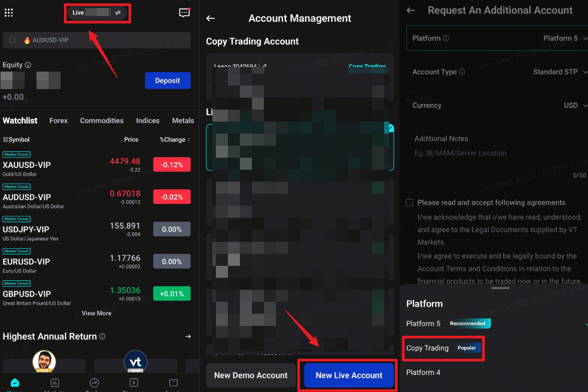The height and width of the screenshot is (392, 588).
Task: Switch to the Indices tab
Action: click(148, 121)
